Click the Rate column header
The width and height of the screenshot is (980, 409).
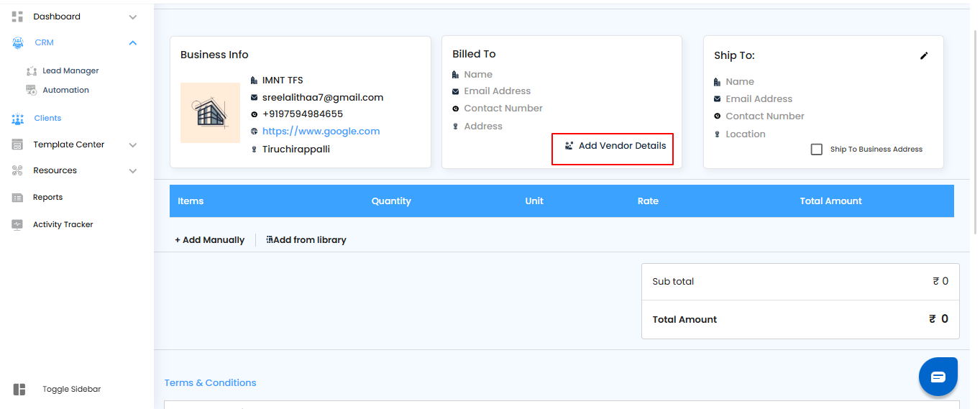click(x=648, y=201)
